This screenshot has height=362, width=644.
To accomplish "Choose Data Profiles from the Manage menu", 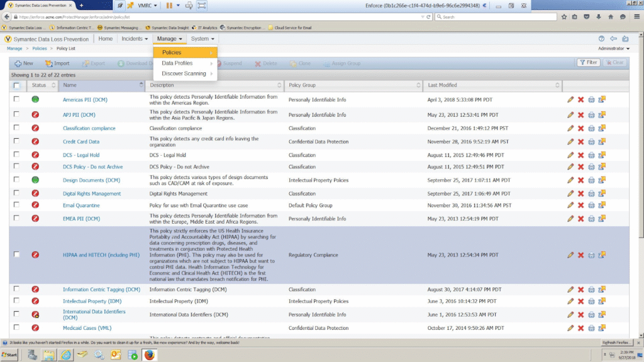I will point(177,63).
